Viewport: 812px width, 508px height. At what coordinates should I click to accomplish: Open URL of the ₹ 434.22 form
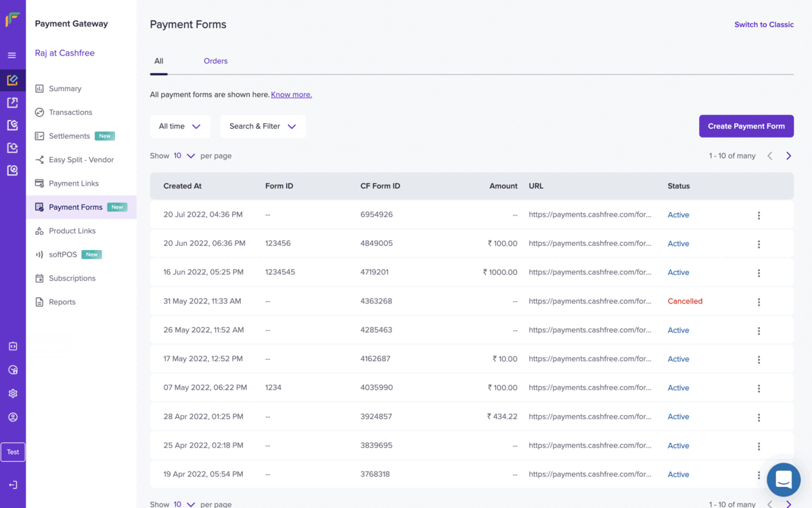(590, 417)
